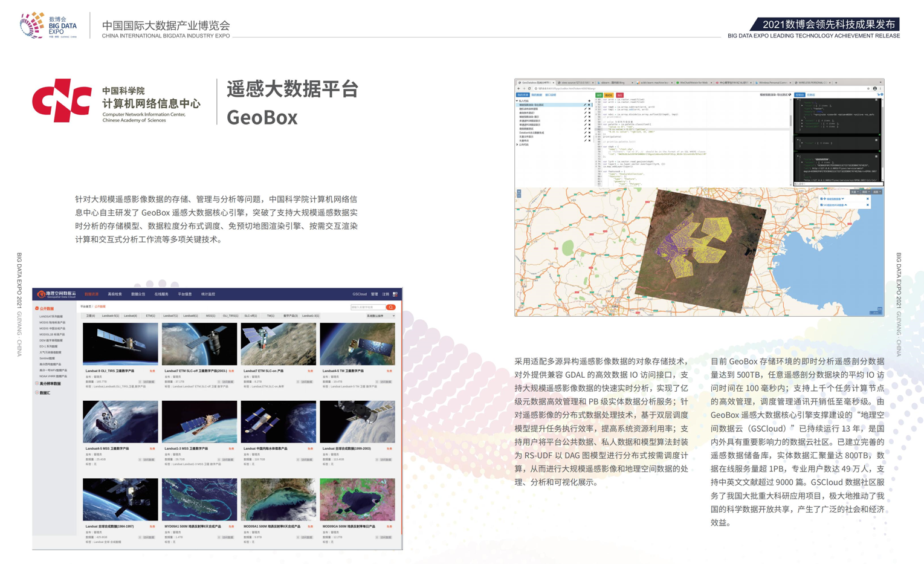Edit the 多通道RGB图层显示 script pencil icon
924x564 pixels.
585,121
